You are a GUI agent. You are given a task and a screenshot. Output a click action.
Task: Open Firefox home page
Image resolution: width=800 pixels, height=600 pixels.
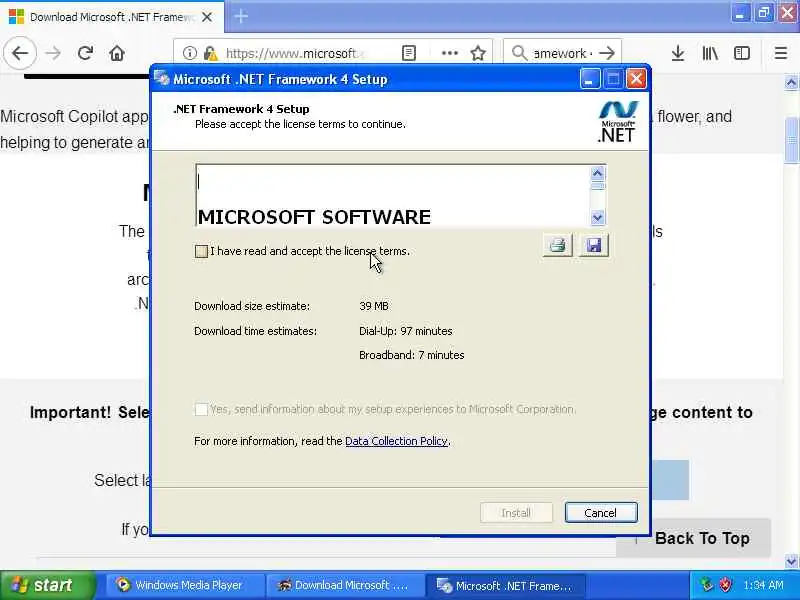click(x=117, y=53)
